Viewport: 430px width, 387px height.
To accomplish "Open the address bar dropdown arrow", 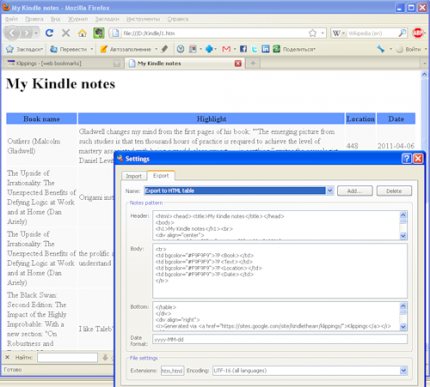I will [x=322, y=33].
